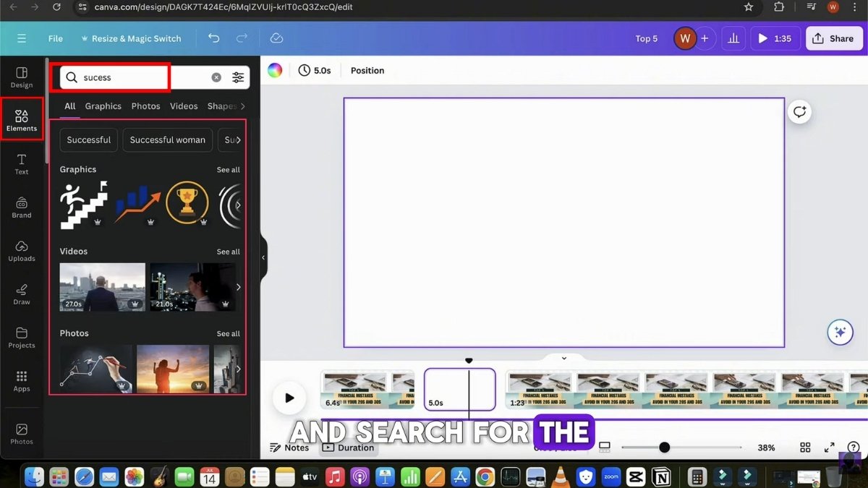Image resolution: width=868 pixels, height=488 pixels.
Task: Click the Share button
Action: [x=834, y=38]
